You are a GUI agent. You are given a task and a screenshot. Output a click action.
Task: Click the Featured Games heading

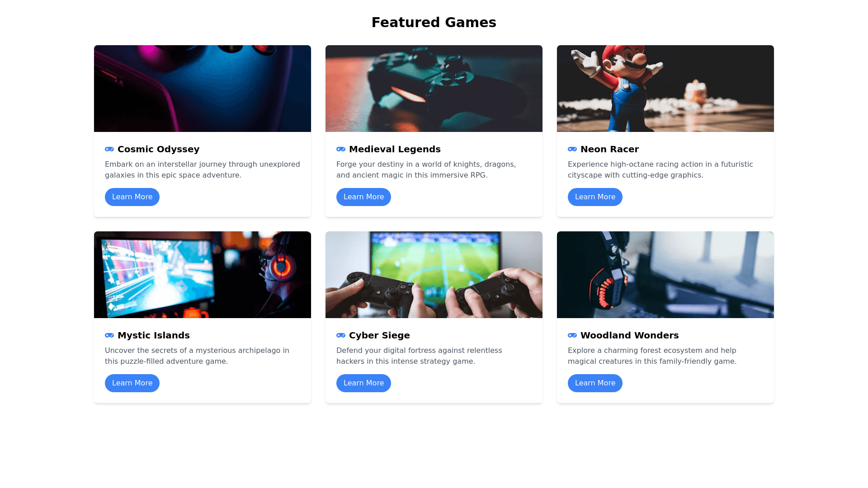434,22
